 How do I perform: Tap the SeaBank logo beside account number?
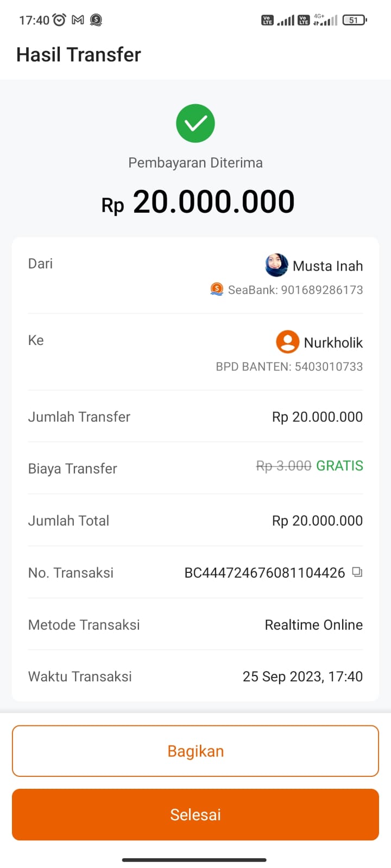(x=217, y=289)
